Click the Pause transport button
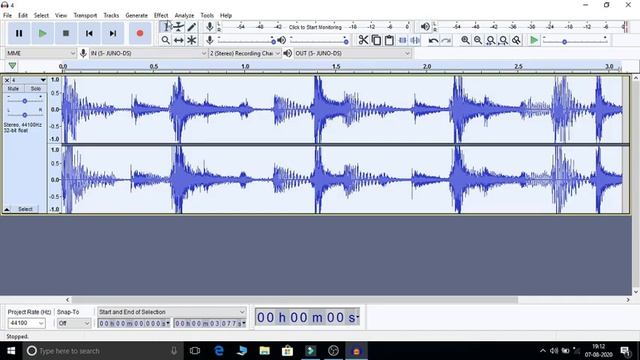This screenshot has height=360, width=640. (x=19, y=33)
